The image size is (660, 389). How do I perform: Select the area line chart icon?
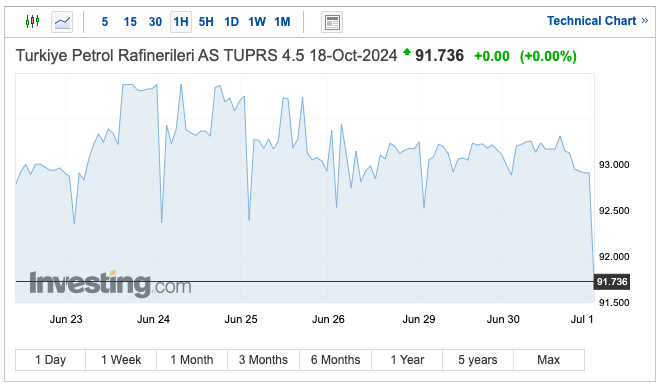62,22
